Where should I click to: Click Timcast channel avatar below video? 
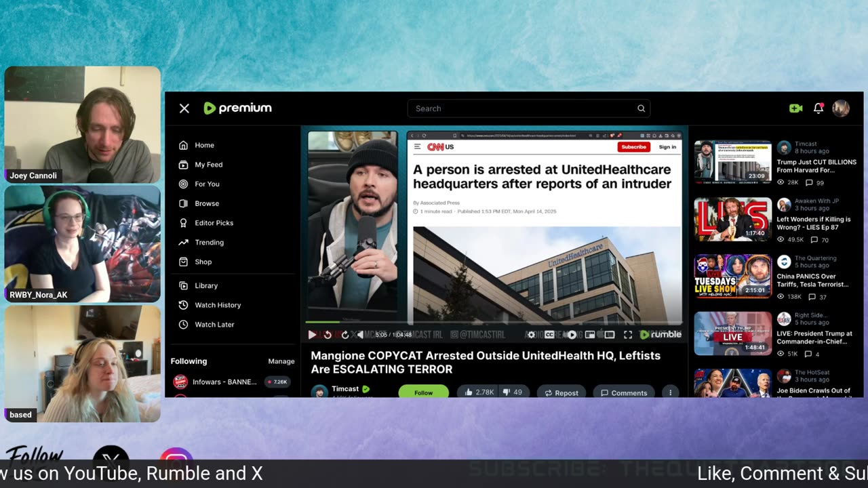[x=319, y=392]
